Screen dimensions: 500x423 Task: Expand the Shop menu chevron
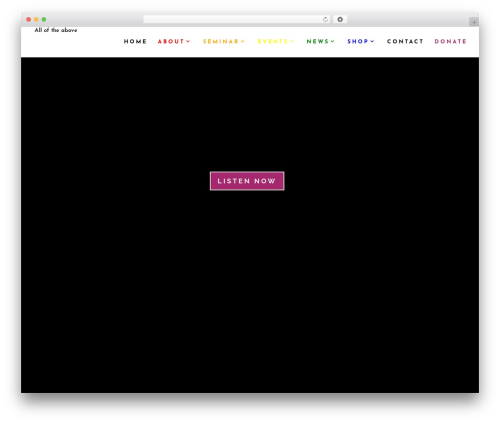tap(372, 41)
